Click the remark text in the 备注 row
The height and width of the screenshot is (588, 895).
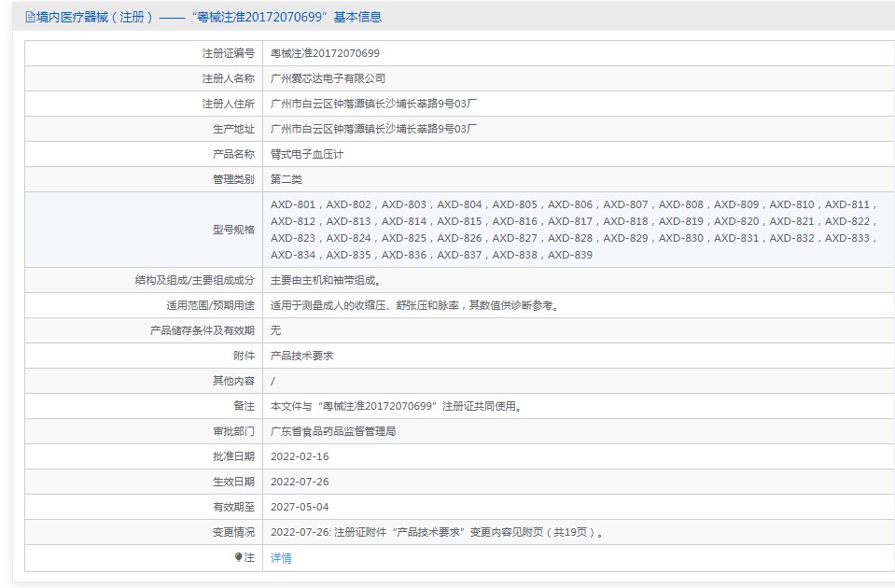point(396,406)
